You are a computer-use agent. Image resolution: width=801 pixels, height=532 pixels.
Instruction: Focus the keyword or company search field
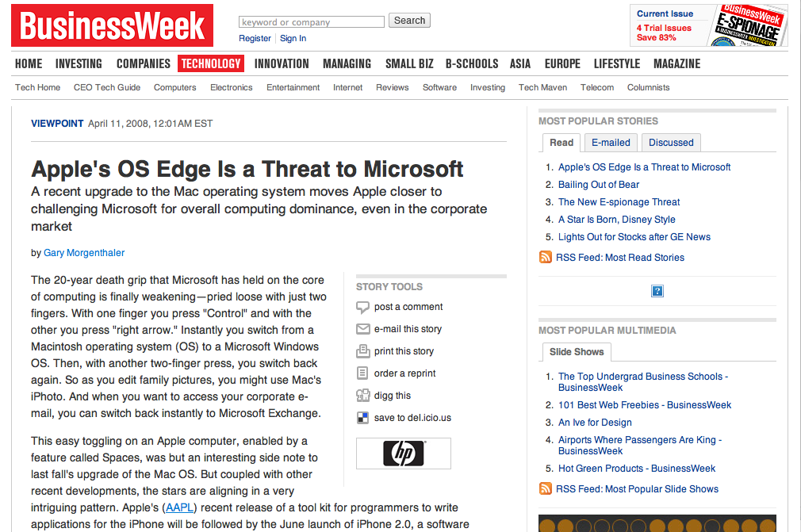[312, 22]
